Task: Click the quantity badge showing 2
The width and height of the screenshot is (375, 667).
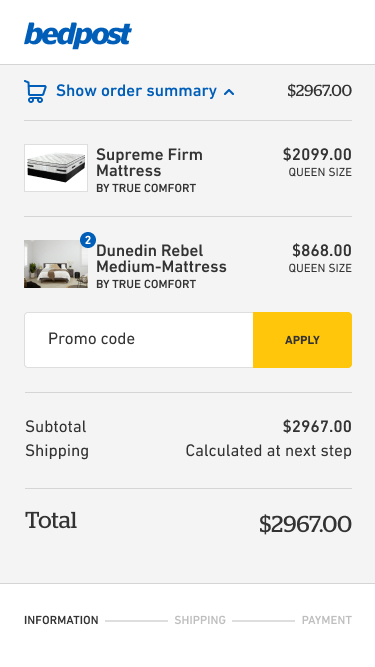Action: coord(88,240)
